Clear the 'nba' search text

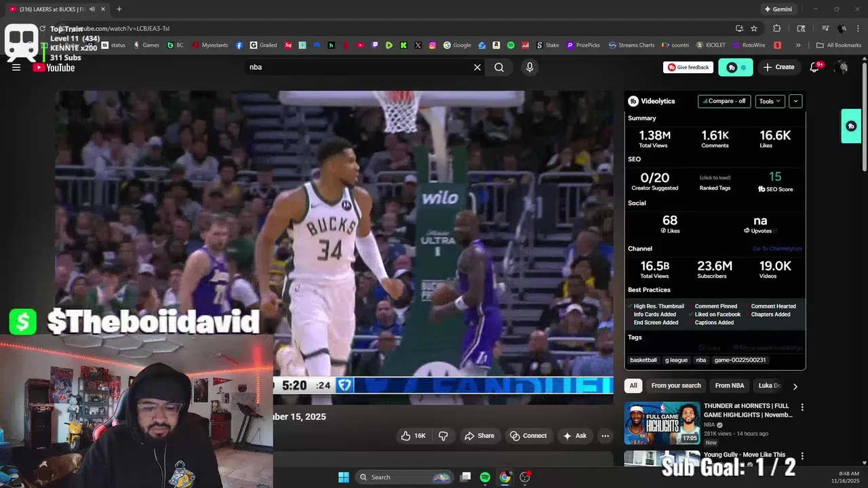(477, 67)
